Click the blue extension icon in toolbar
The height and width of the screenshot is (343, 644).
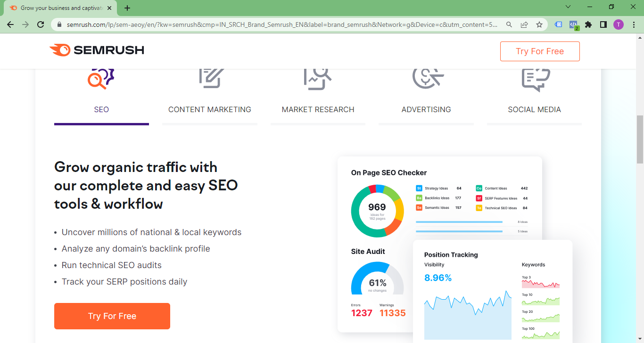click(x=558, y=24)
